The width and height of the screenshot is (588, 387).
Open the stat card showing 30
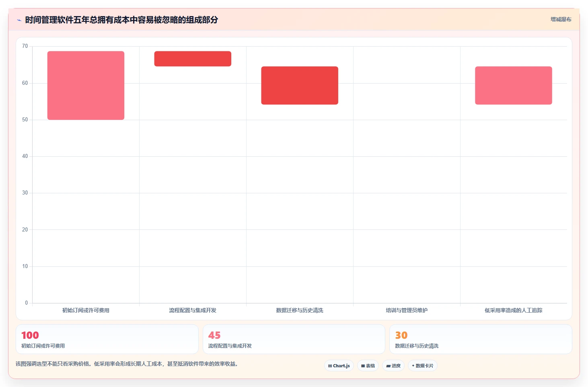click(x=481, y=339)
